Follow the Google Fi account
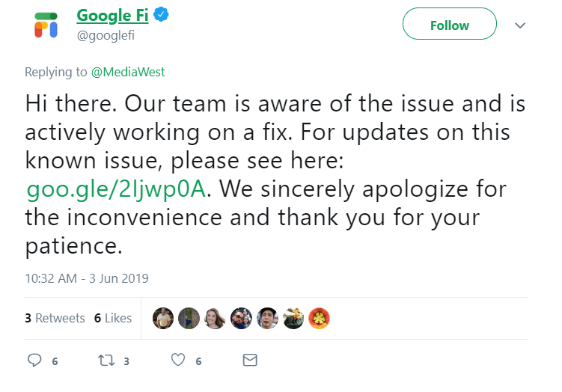 tap(450, 24)
